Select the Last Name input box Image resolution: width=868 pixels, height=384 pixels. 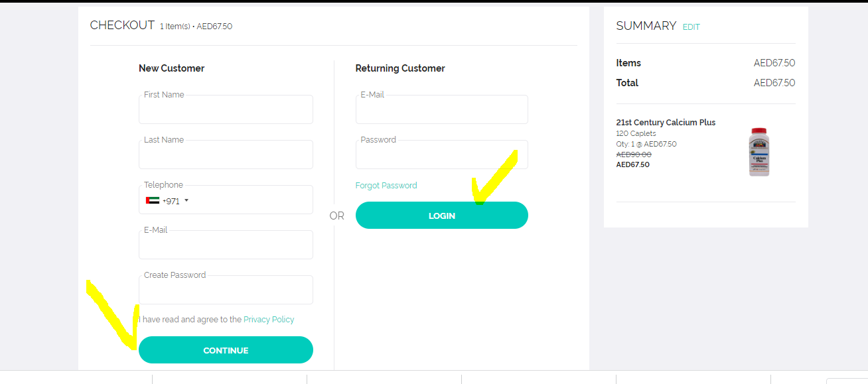point(226,156)
